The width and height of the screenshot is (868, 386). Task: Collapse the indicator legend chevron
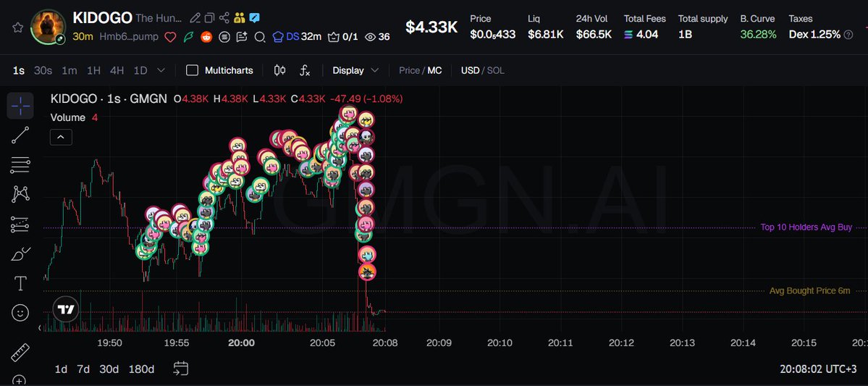[61, 137]
